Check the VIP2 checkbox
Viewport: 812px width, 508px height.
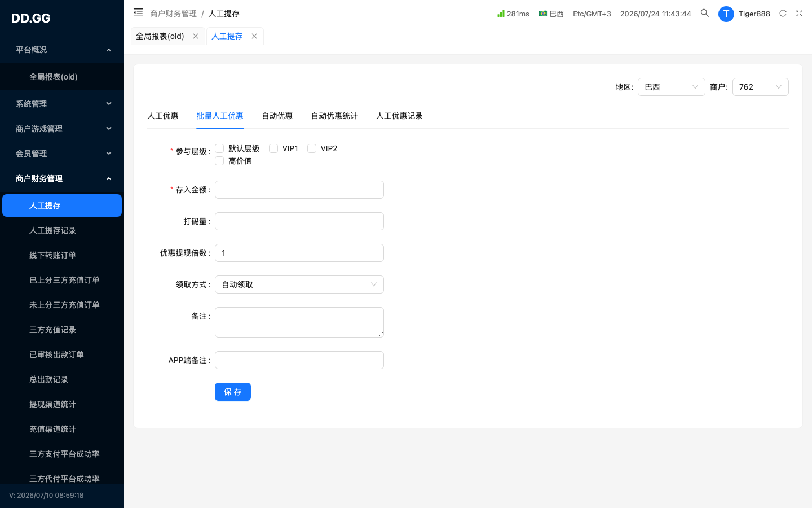[x=312, y=148]
